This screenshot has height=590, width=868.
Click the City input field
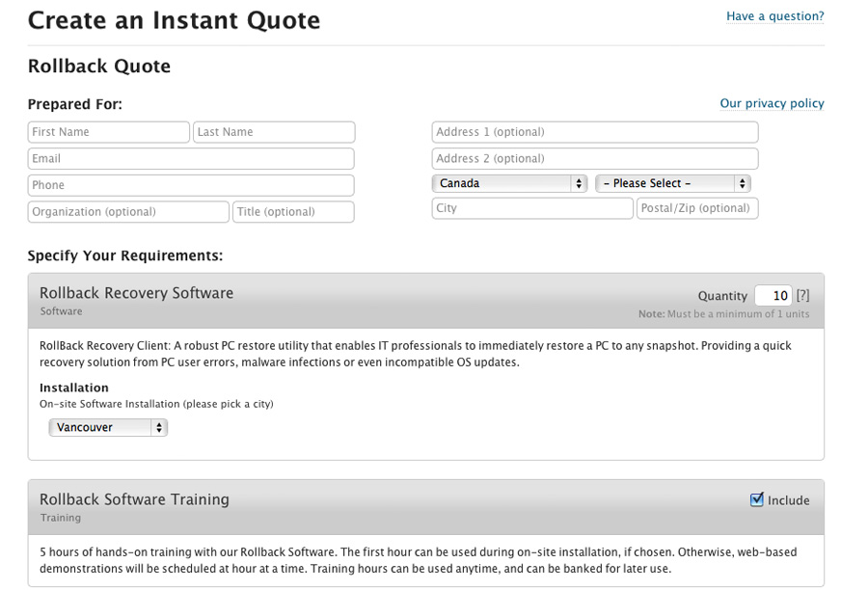click(x=532, y=208)
